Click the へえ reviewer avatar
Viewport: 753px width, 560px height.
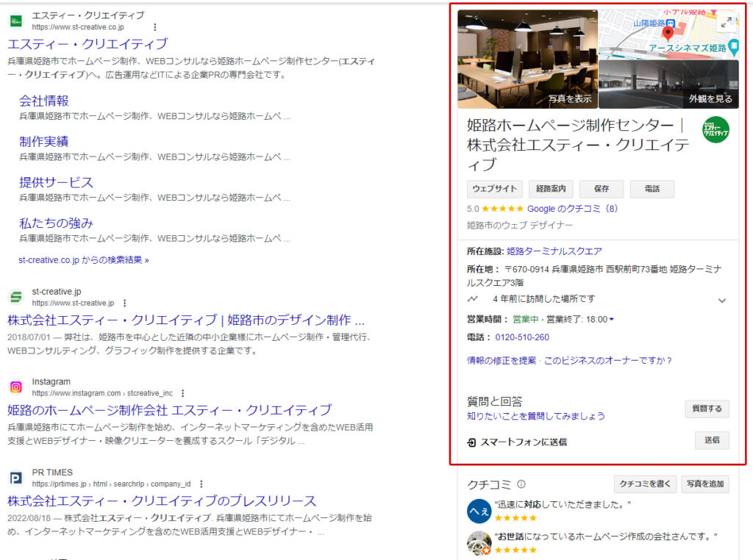click(x=479, y=511)
